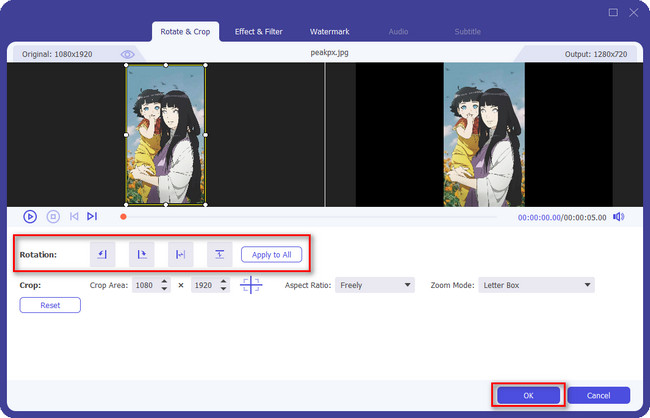Click the center crop crosshair icon
Viewport: 650px width, 418px height.
tap(251, 285)
